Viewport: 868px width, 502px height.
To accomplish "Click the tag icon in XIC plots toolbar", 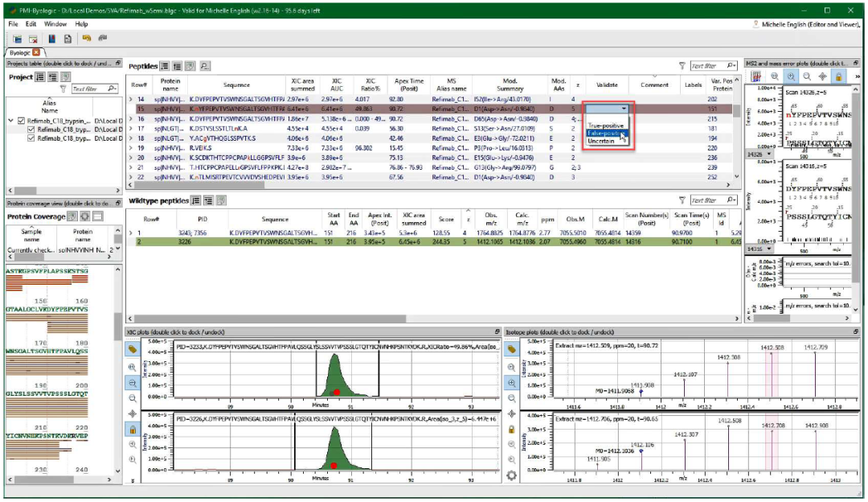I will (132, 349).
